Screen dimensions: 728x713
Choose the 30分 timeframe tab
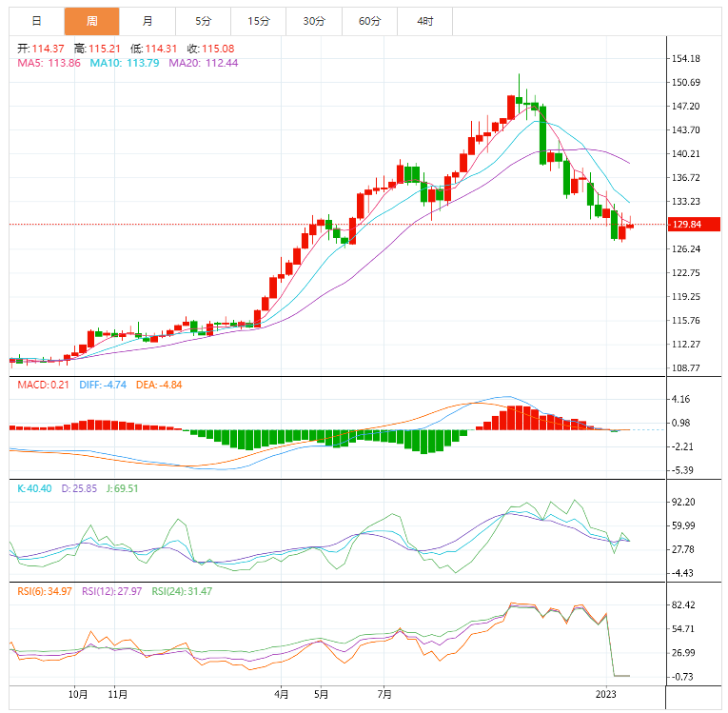coord(314,21)
